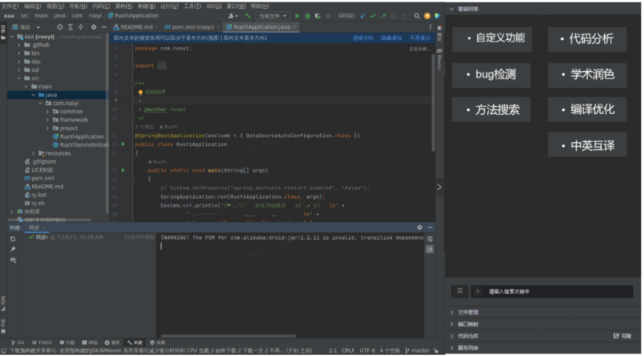Open the 工具(T) menu
Viewport: 644px width, 356px height.
point(192,5)
